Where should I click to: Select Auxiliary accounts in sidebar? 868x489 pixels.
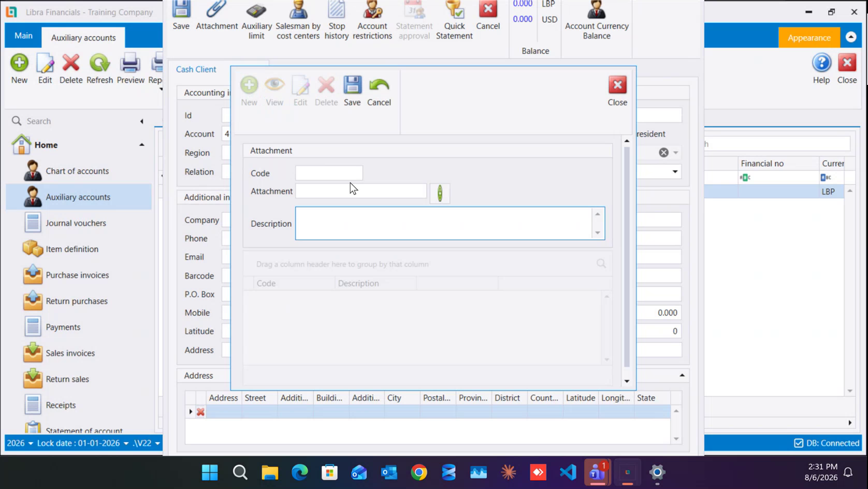pos(79,197)
